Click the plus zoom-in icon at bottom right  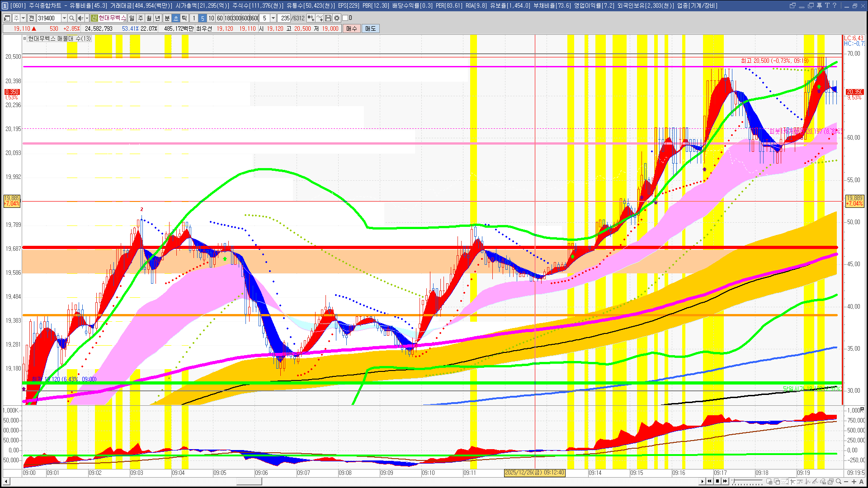(854, 481)
